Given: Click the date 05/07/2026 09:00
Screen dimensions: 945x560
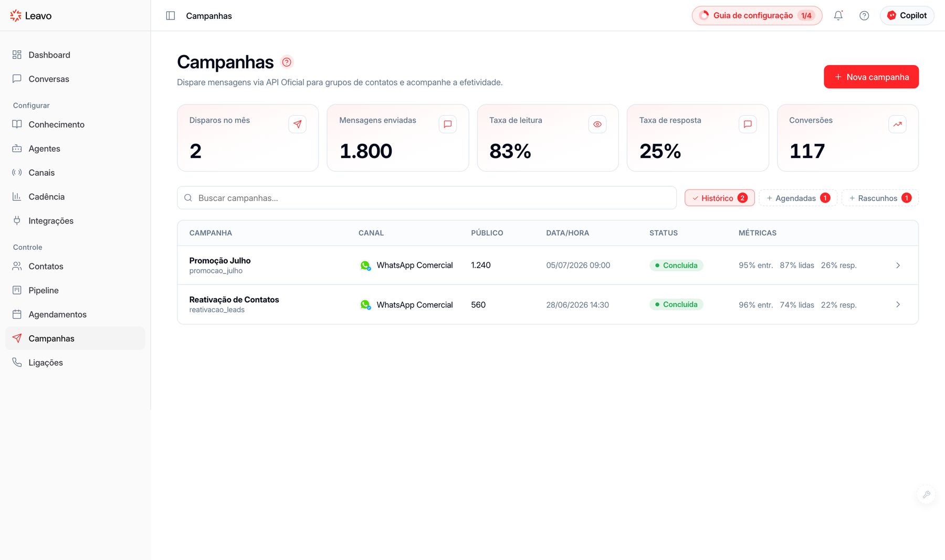Looking at the screenshot, I should click(x=578, y=266).
